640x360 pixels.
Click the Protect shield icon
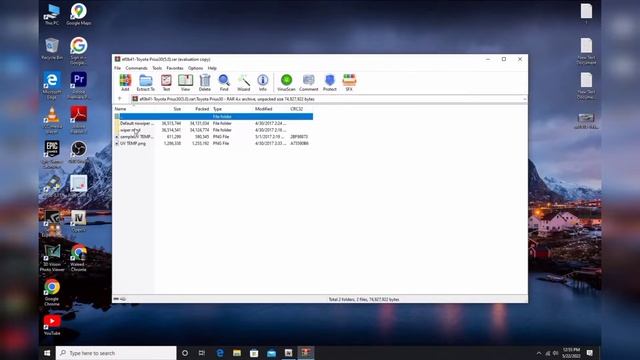(330, 82)
